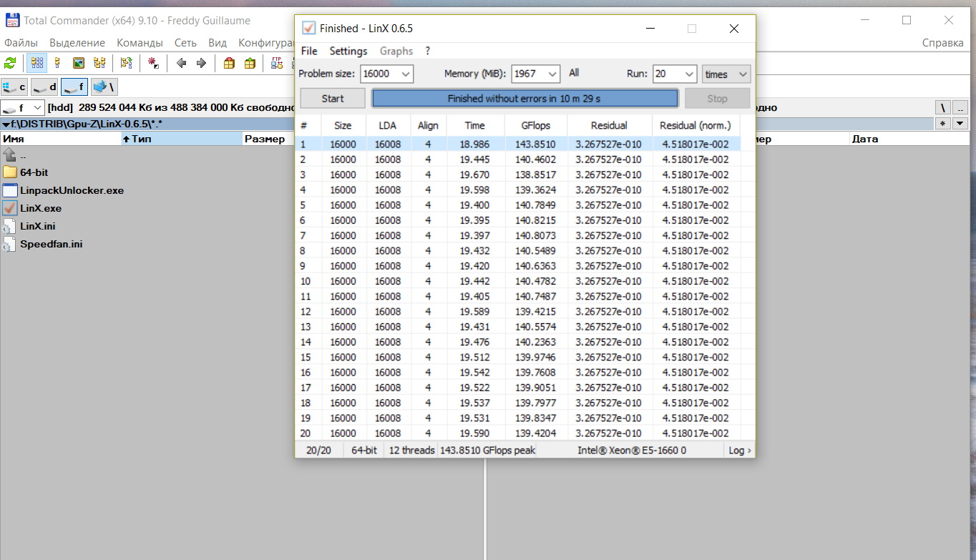Open the Вид menu in Total Commander

point(218,43)
